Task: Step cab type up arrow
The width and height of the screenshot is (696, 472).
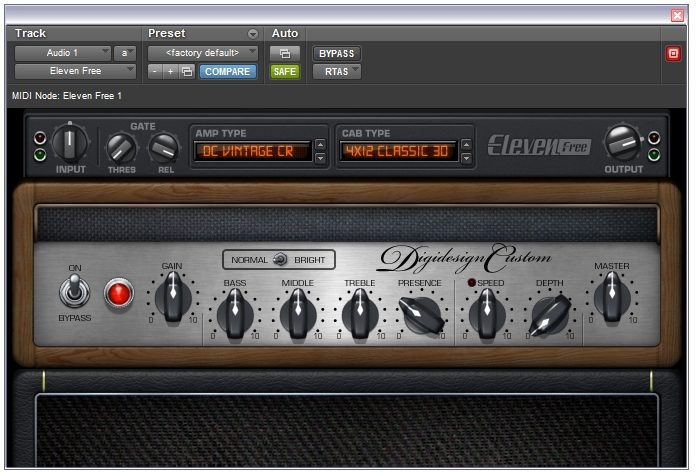Action: click(x=466, y=145)
